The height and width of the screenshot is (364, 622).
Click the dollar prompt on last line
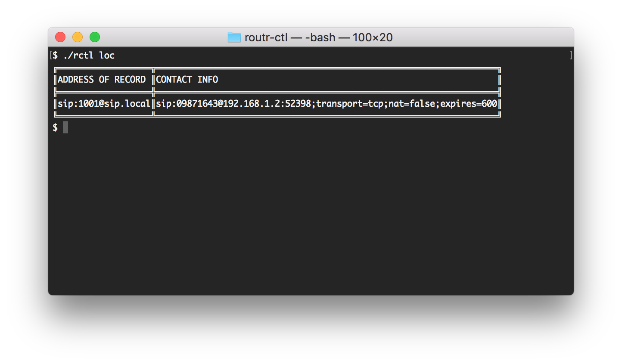click(55, 127)
